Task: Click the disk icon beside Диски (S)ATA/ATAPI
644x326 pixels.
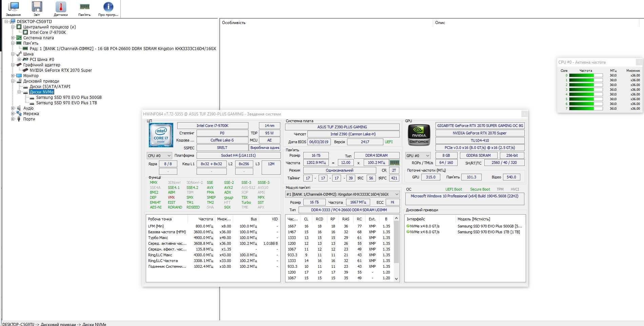Action: pos(25,87)
